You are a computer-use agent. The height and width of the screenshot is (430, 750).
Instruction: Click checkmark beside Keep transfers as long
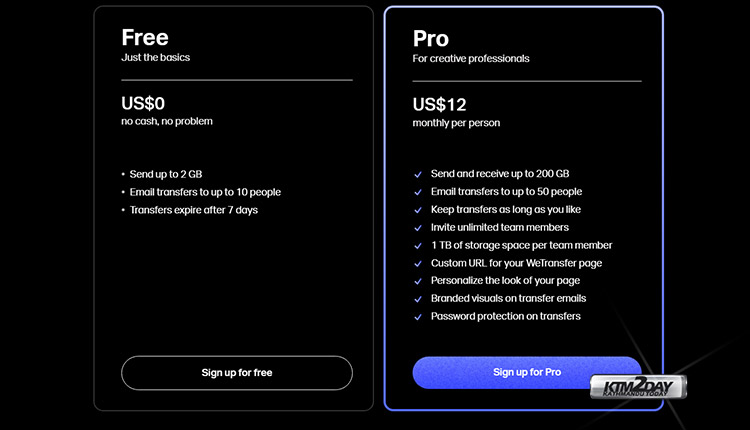click(x=418, y=210)
